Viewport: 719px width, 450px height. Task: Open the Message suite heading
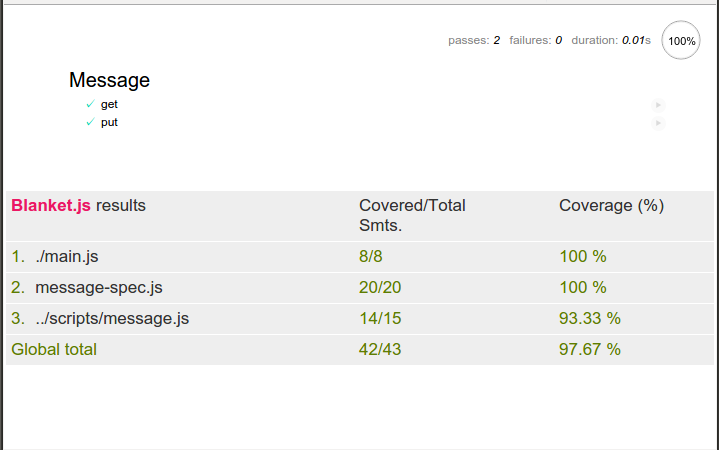point(109,80)
